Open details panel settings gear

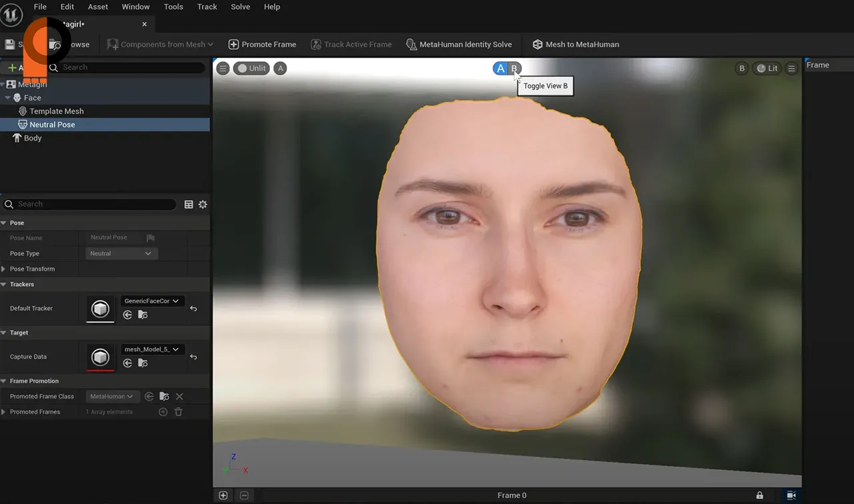click(203, 205)
